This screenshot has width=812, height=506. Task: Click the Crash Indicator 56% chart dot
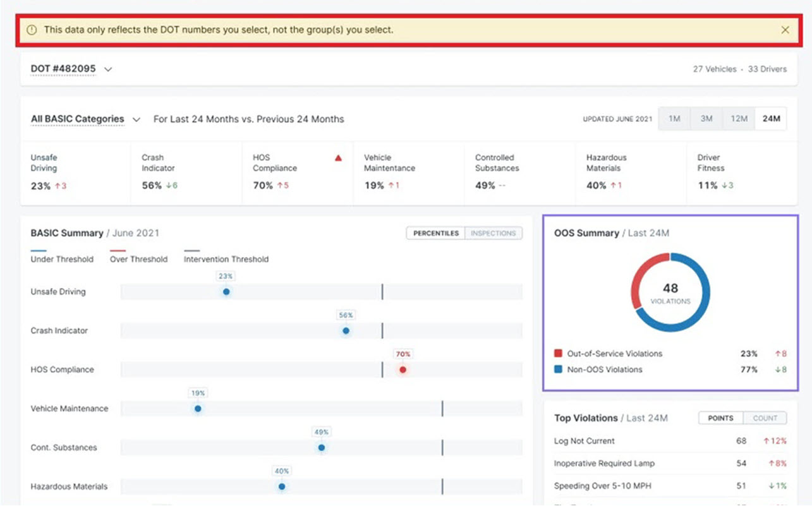[346, 330]
